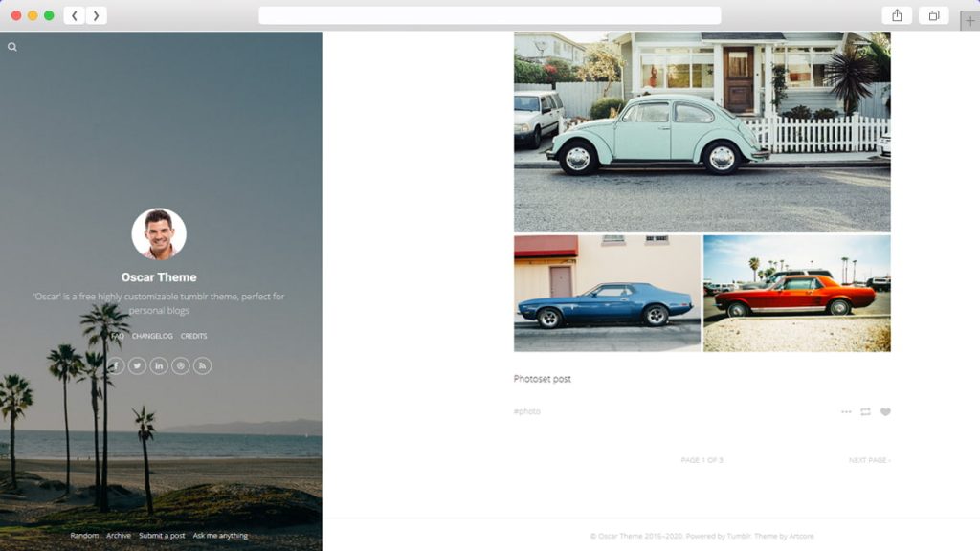Viewport: 980px width, 551px height.
Task: Open the CREDITS page link
Action: pos(193,336)
